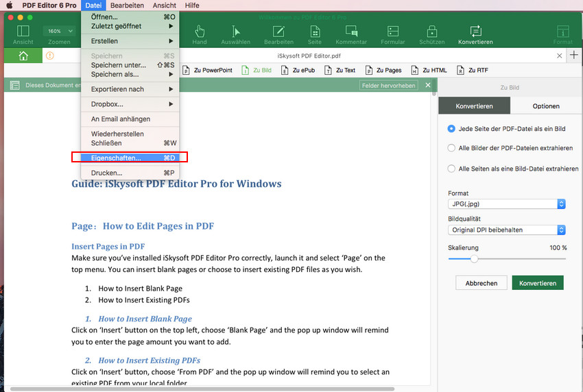Open the Format JPG dropdown

click(506, 204)
